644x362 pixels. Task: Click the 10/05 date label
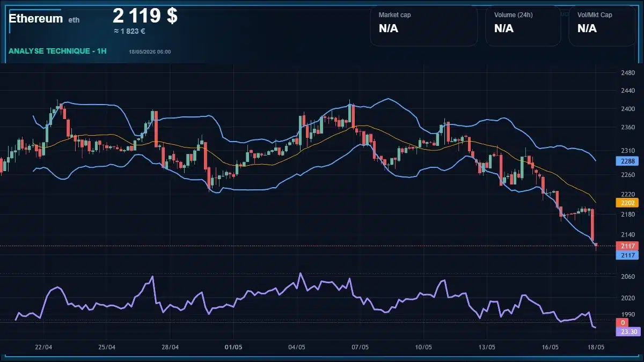(423, 347)
